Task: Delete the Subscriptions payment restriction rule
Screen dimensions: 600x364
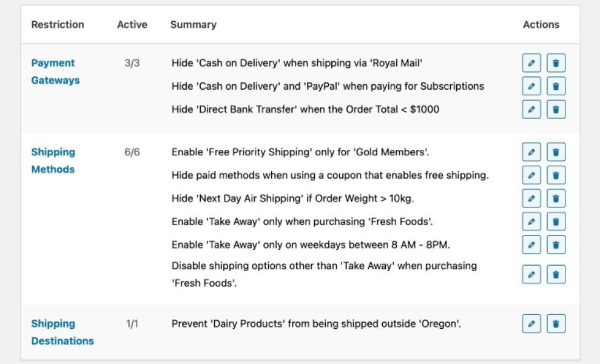Action: [x=556, y=86]
